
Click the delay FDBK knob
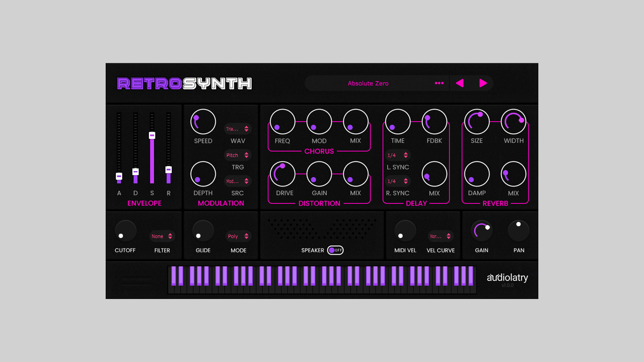click(x=434, y=122)
